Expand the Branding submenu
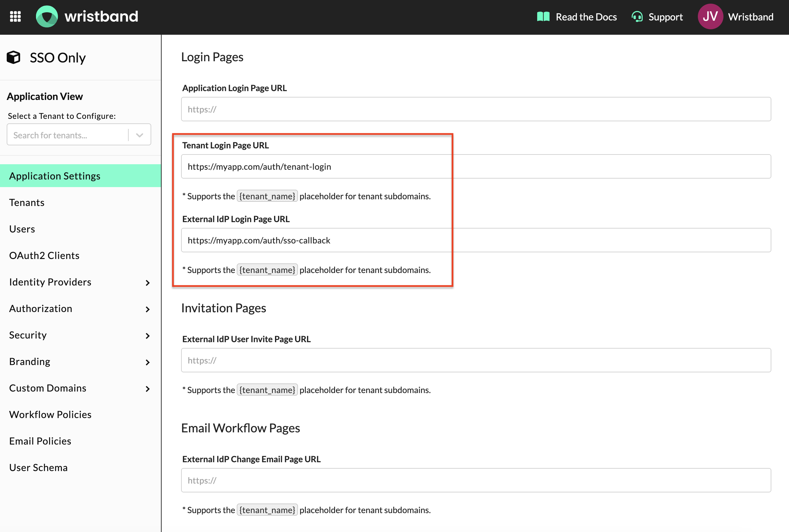Image resolution: width=789 pixels, height=532 pixels. click(x=147, y=362)
